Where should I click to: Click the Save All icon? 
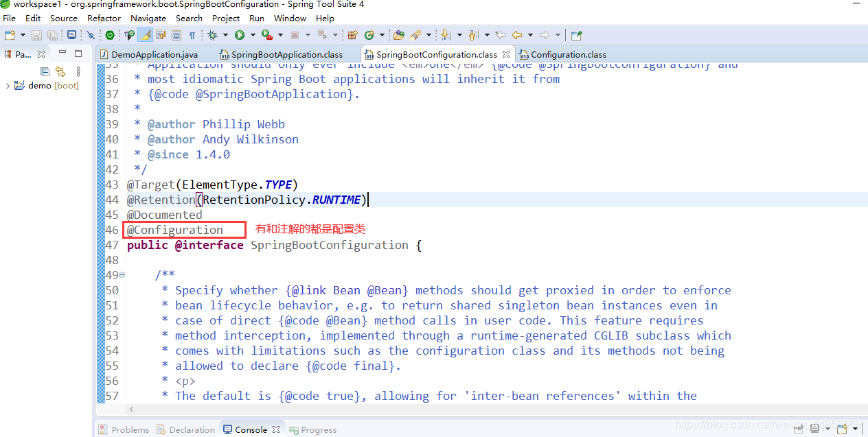52,35
